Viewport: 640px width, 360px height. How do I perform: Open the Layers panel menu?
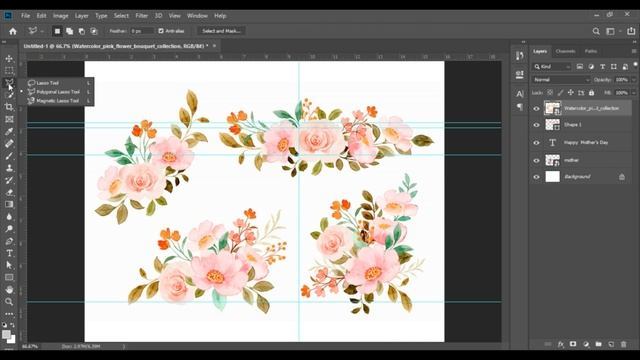click(634, 51)
